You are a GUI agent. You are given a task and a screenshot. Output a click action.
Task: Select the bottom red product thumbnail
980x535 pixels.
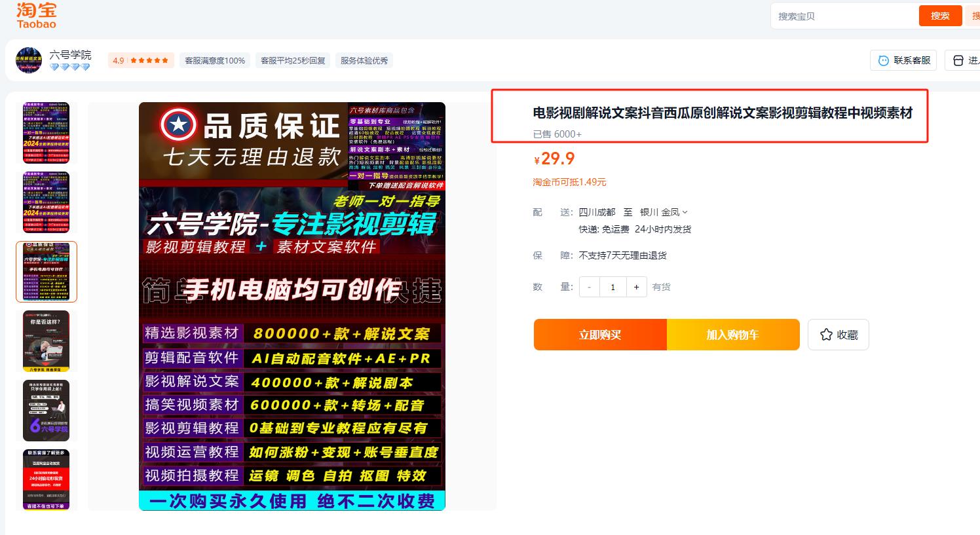[x=47, y=479]
